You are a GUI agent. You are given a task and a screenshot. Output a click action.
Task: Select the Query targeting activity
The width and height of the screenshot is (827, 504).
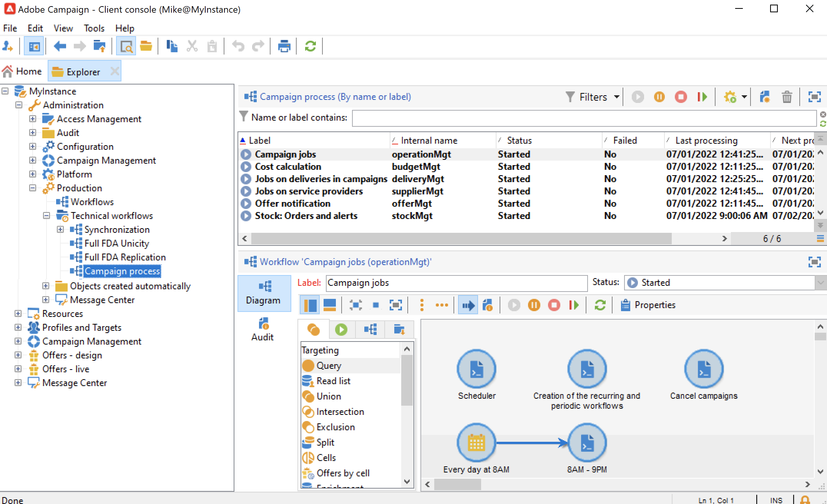tap(329, 366)
